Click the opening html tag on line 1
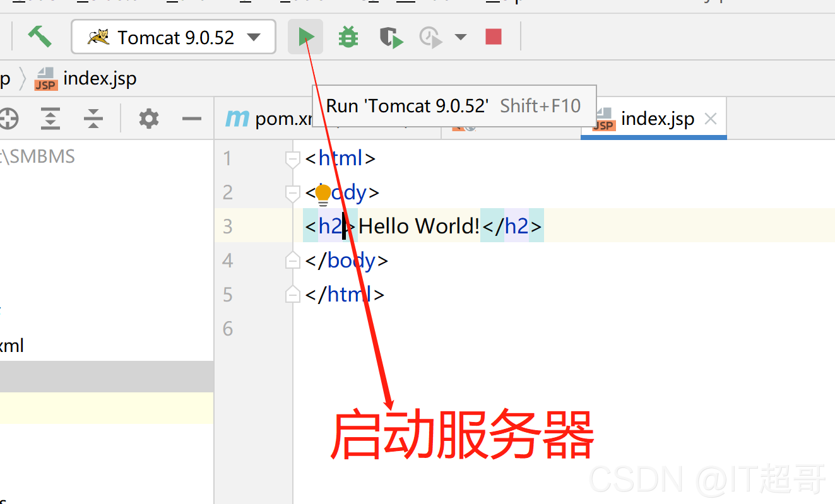The image size is (835, 504). click(340, 158)
